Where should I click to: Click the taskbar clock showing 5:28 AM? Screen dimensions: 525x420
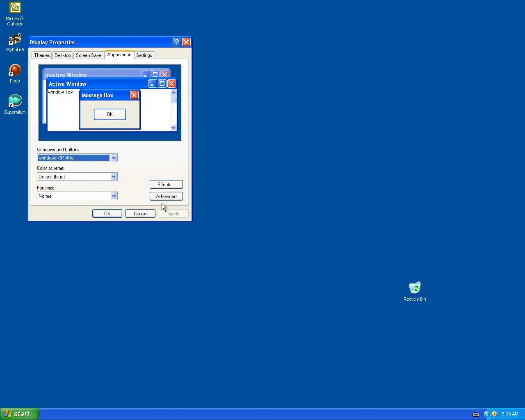pos(510,414)
